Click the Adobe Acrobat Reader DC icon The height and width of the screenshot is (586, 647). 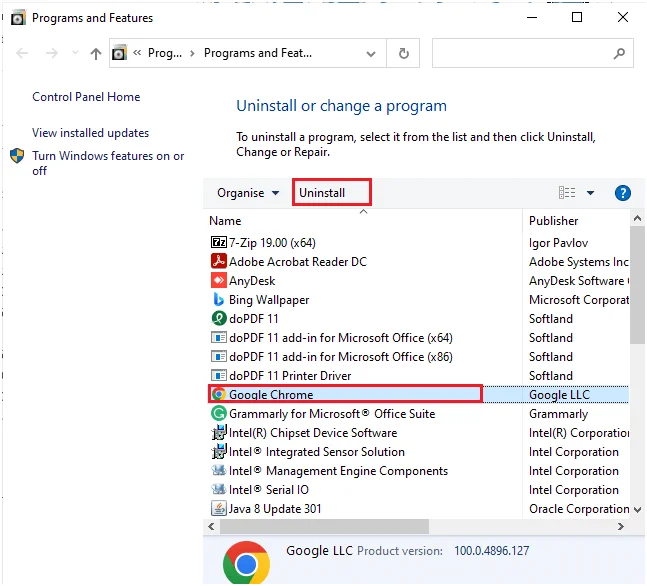click(219, 261)
